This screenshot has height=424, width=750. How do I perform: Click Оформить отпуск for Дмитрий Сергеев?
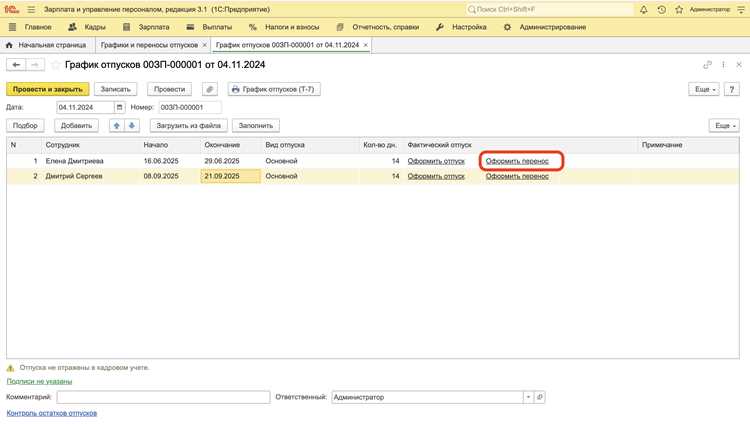436,176
